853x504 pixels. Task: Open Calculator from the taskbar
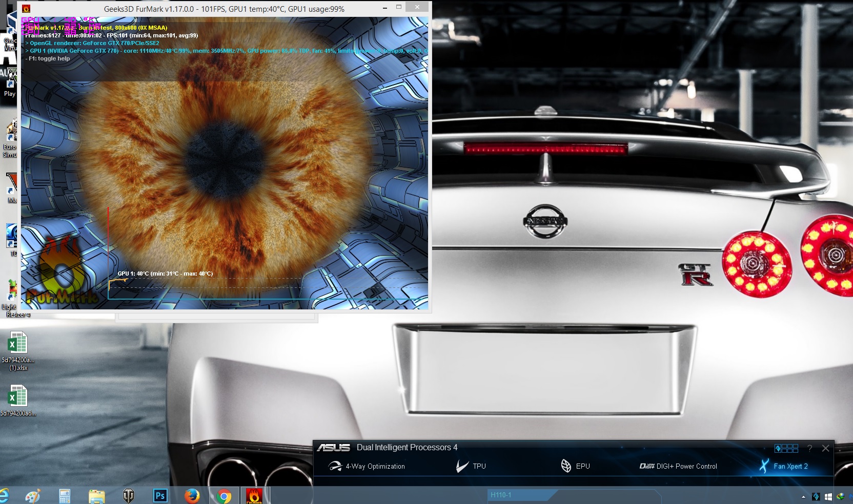65,496
